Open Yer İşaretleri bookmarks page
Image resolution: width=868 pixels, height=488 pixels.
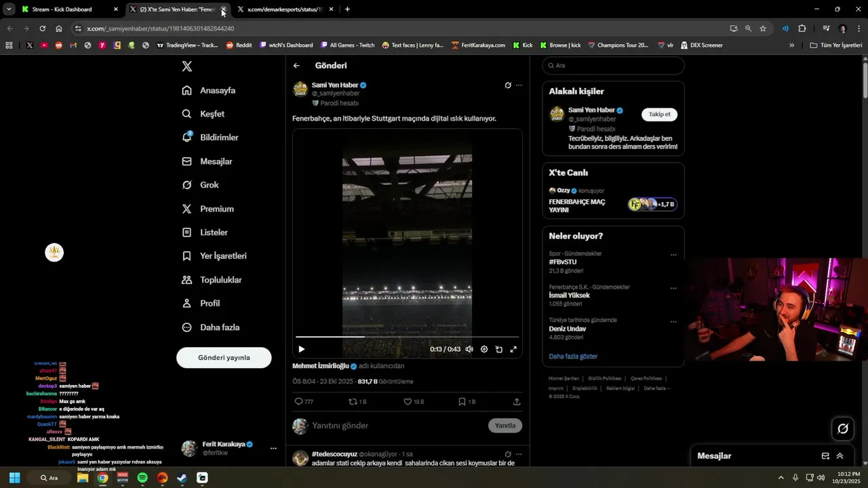pos(214,256)
